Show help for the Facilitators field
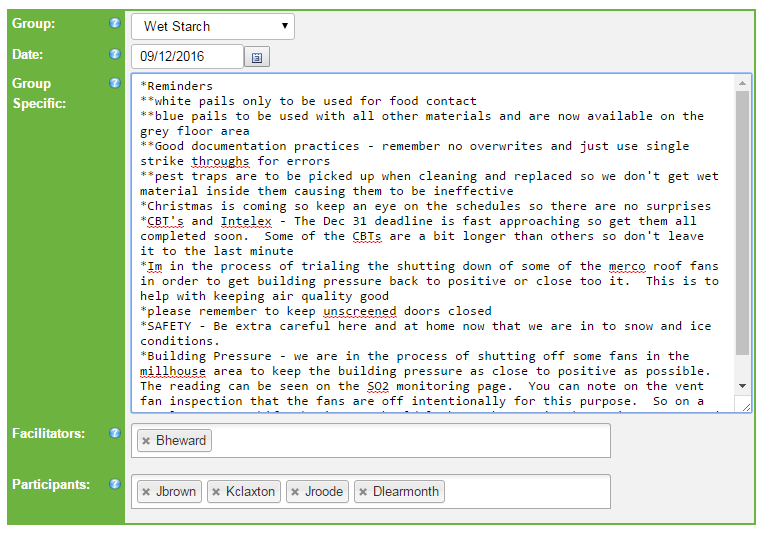 [115, 433]
